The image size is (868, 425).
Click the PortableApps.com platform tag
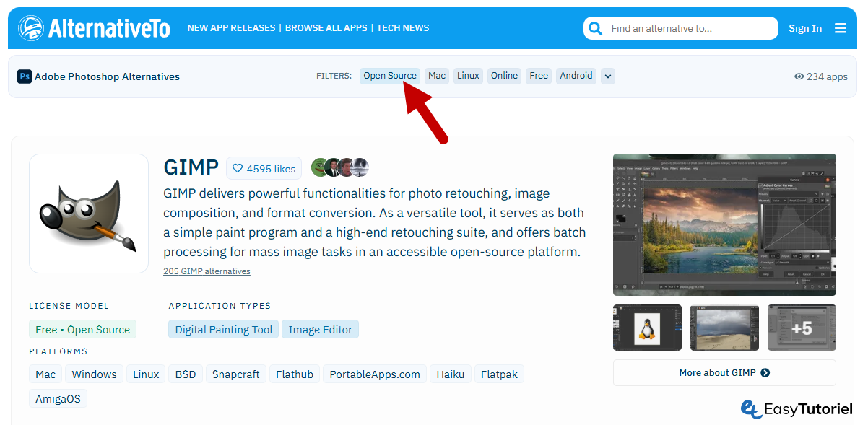tap(375, 374)
